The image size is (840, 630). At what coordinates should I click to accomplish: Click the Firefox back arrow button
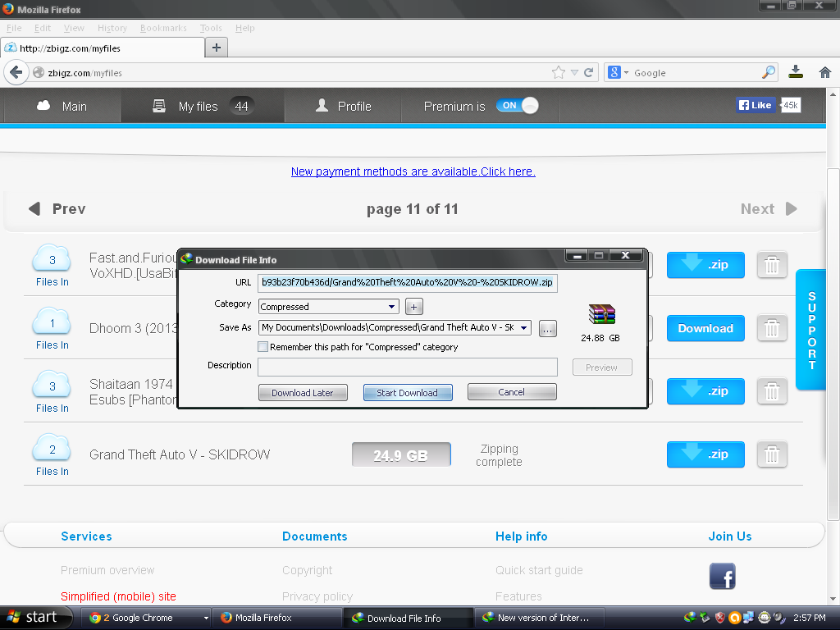click(16, 72)
